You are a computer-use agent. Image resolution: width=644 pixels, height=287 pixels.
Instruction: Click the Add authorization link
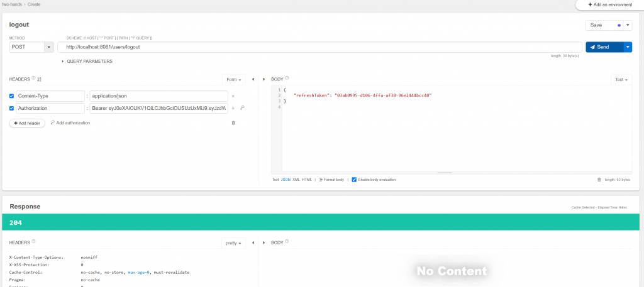(70, 122)
